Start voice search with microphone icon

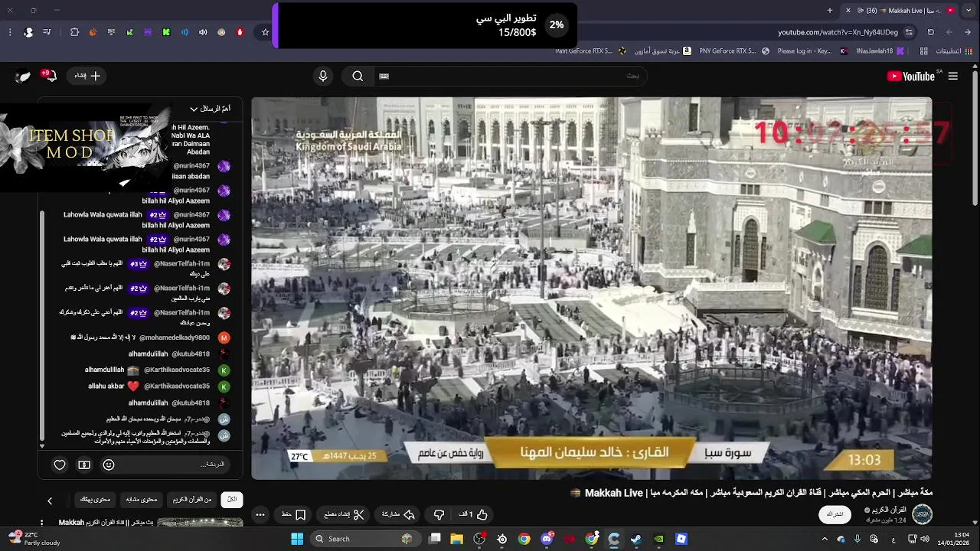[323, 76]
